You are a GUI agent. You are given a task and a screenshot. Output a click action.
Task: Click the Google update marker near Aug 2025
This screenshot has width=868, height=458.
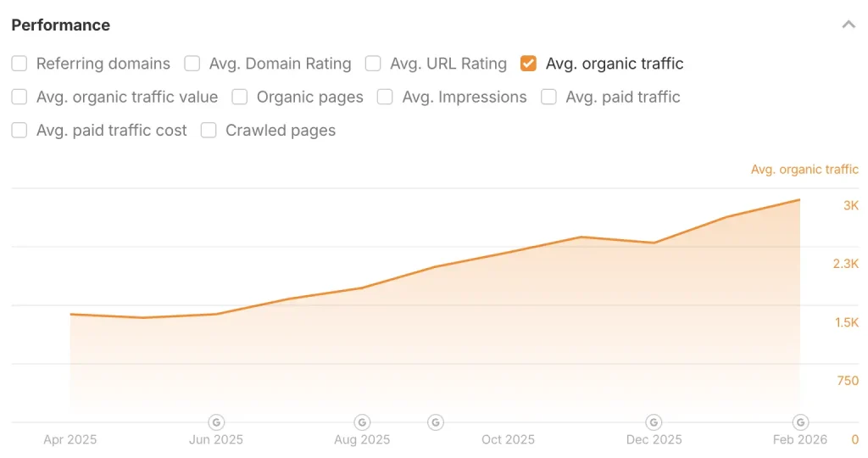pyautogui.click(x=362, y=422)
